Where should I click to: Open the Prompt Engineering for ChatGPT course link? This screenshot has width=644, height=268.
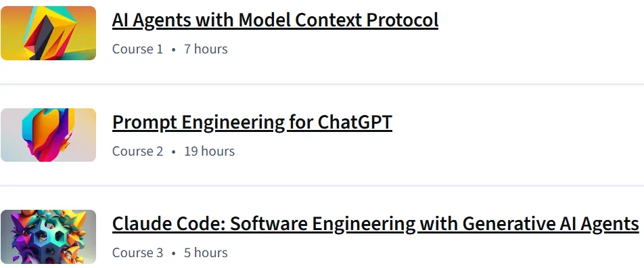[252, 122]
